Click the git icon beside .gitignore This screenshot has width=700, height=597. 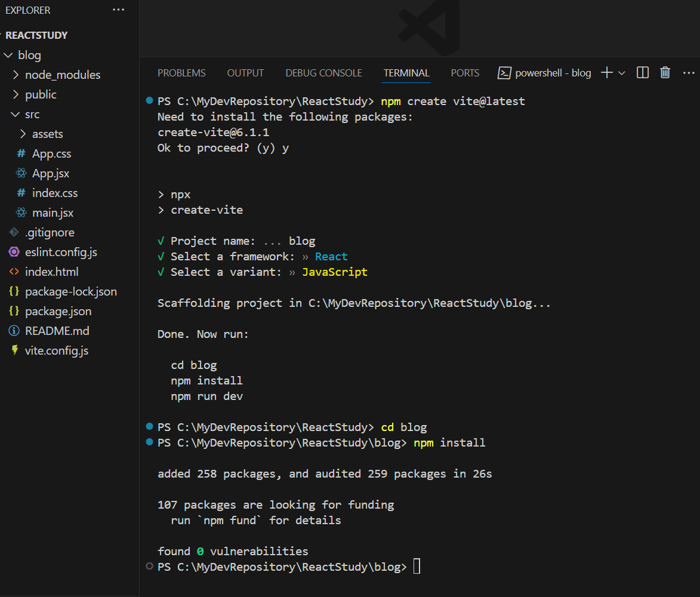coord(14,232)
